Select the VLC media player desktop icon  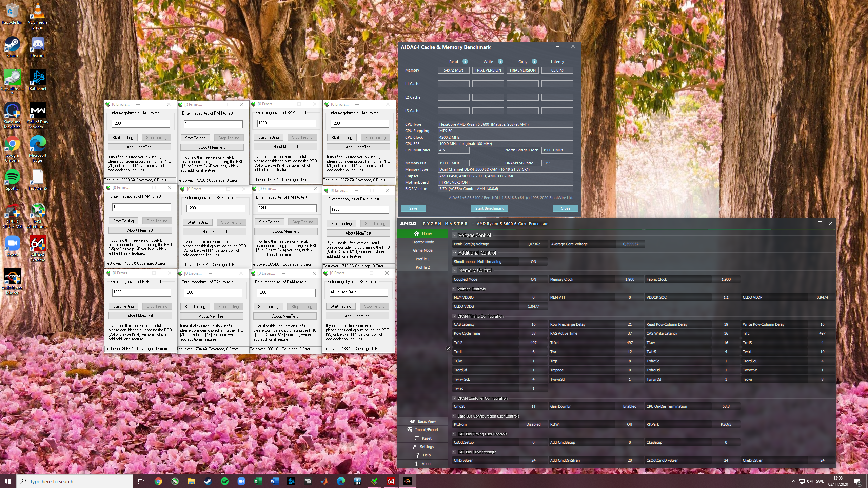coord(38,16)
